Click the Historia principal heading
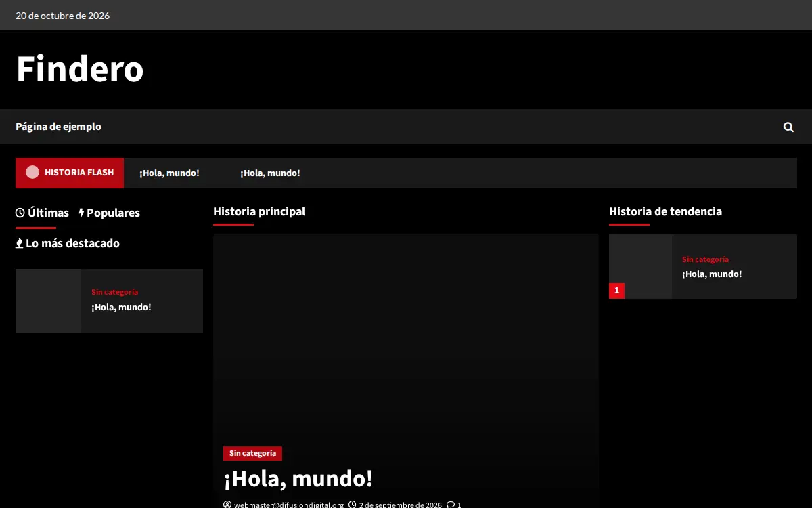 (259, 211)
